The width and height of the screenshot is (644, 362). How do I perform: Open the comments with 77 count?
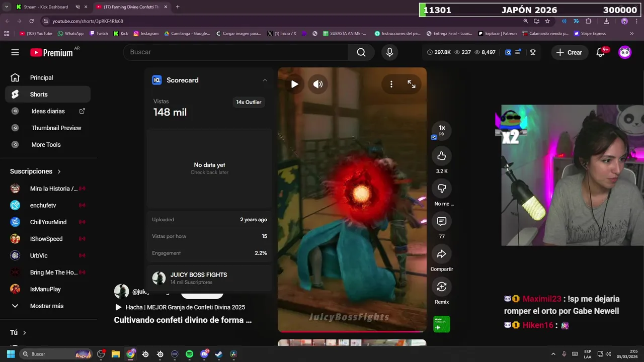442,221
